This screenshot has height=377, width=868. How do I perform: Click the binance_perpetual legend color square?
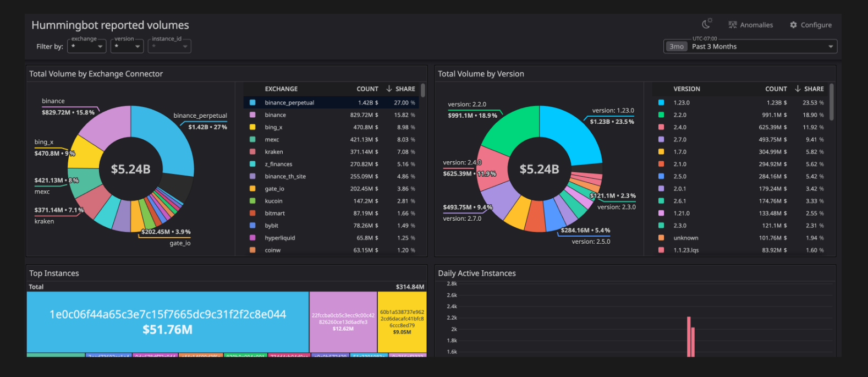[252, 103]
